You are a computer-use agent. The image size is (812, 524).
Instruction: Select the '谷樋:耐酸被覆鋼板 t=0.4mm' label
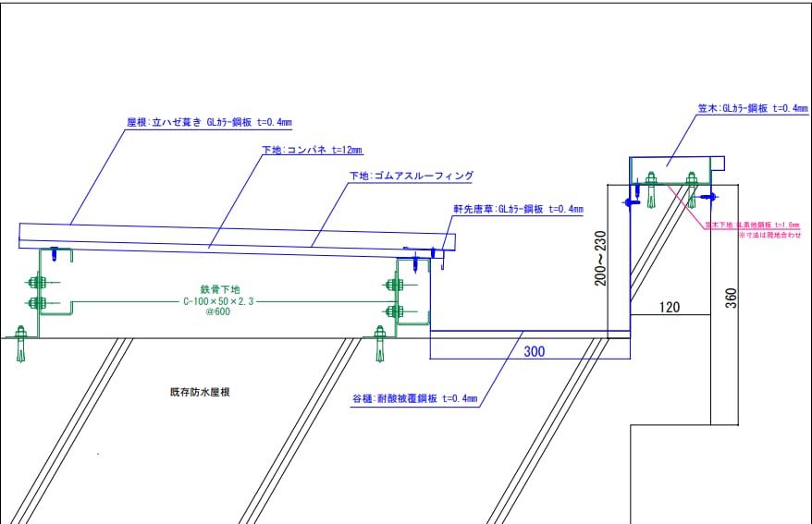(x=415, y=398)
